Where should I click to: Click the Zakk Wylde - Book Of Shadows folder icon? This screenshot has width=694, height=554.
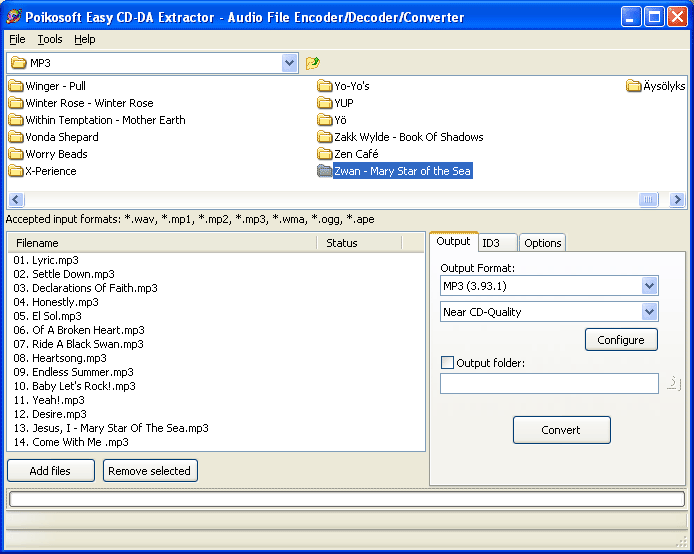point(325,137)
